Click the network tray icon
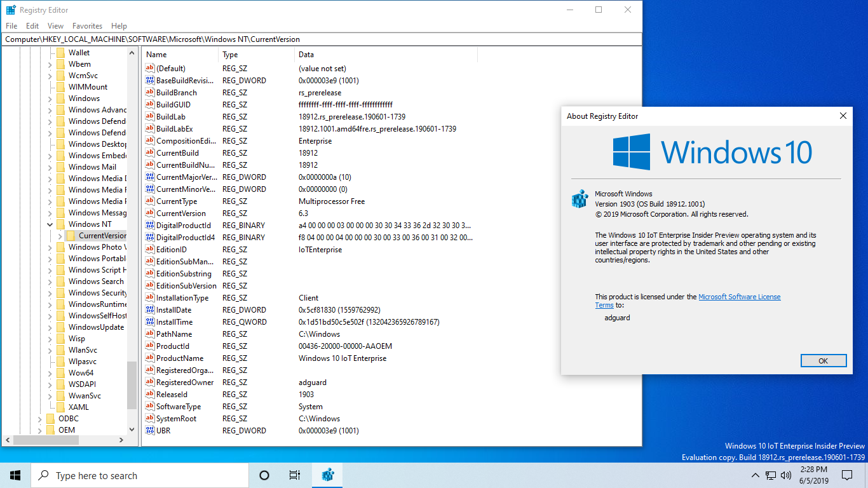 (x=771, y=475)
